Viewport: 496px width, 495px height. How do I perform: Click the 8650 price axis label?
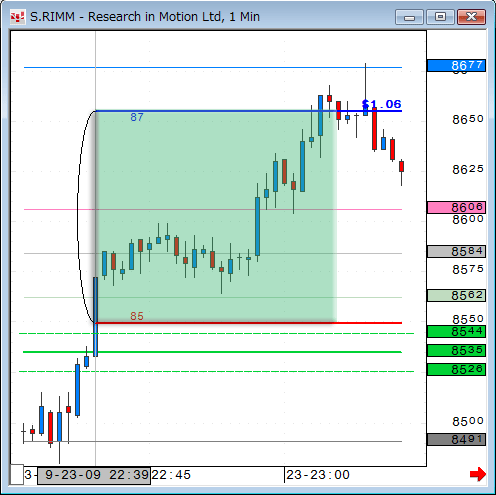(x=468, y=119)
